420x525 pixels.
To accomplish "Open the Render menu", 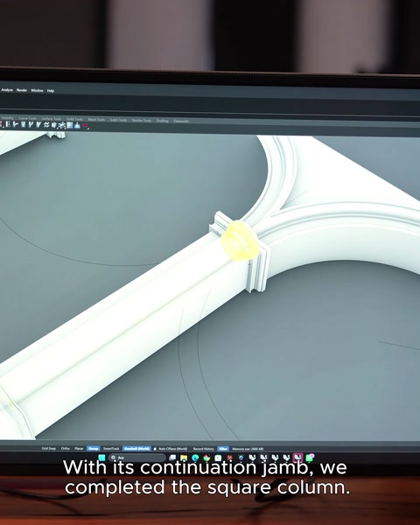I will pyautogui.click(x=22, y=90).
